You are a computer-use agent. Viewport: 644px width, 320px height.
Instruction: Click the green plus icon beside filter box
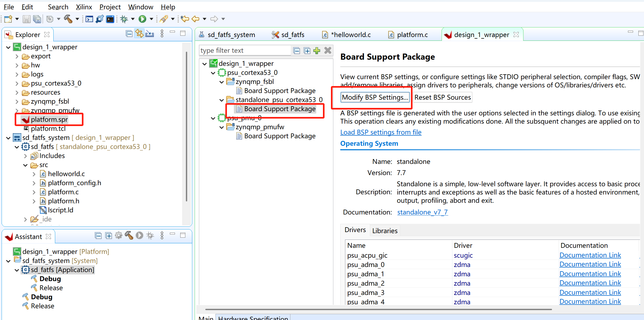(x=317, y=51)
